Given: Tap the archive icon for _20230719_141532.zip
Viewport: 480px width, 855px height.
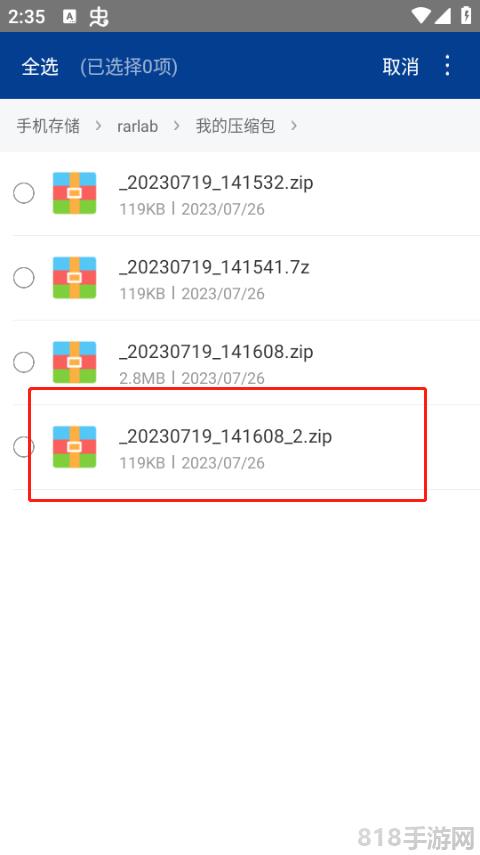Looking at the screenshot, I should (x=74, y=193).
